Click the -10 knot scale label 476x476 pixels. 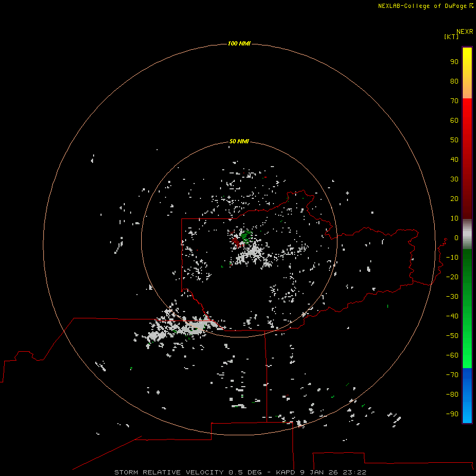(452, 258)
